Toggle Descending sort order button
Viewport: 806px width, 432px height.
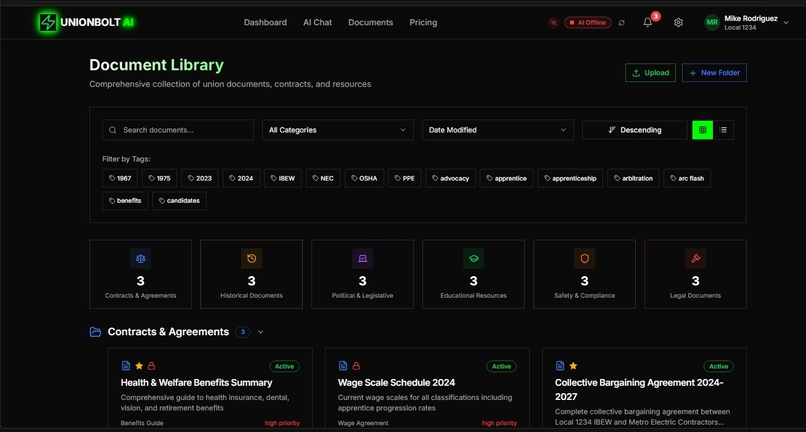[634, 130]
